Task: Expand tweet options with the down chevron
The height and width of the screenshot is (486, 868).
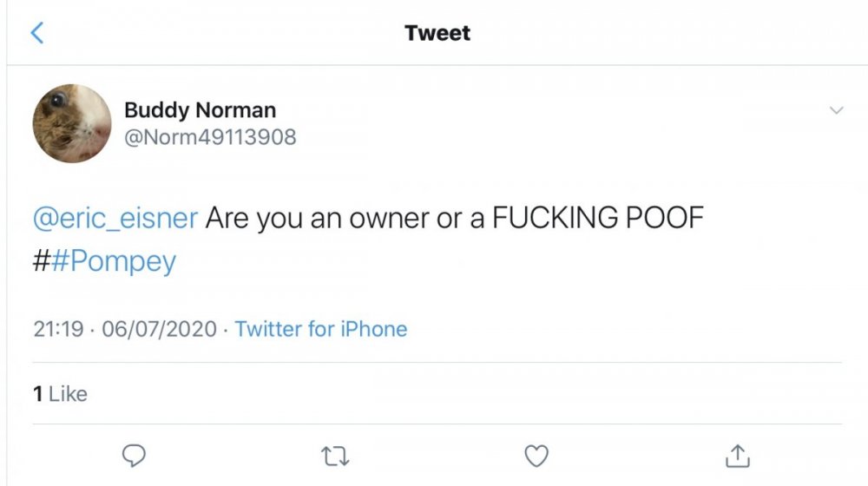Action: pyautogui.click(x=836, y=111)
